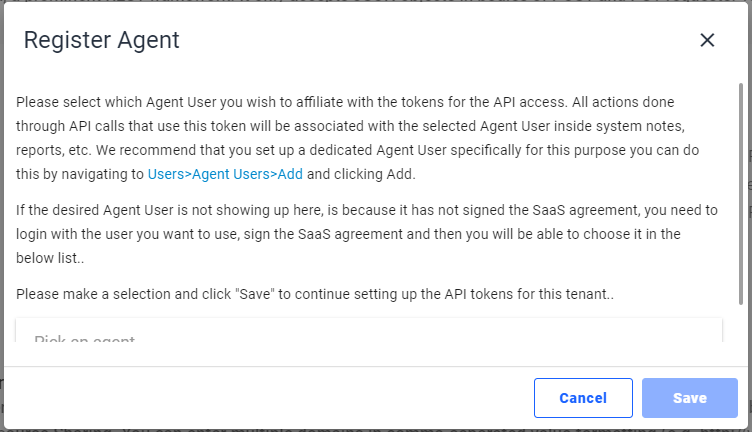Click the 'Please make a selection' instruction line
The image size is (752, 432).
315,294
